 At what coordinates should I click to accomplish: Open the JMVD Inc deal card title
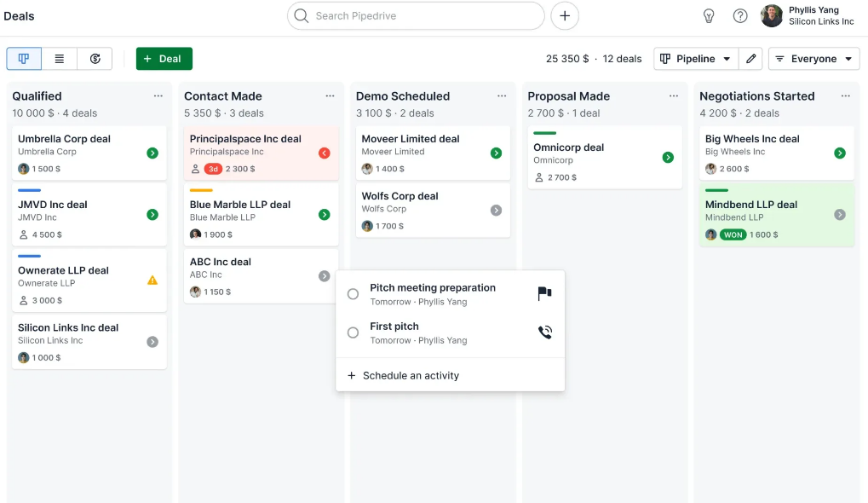pos(53,205)
